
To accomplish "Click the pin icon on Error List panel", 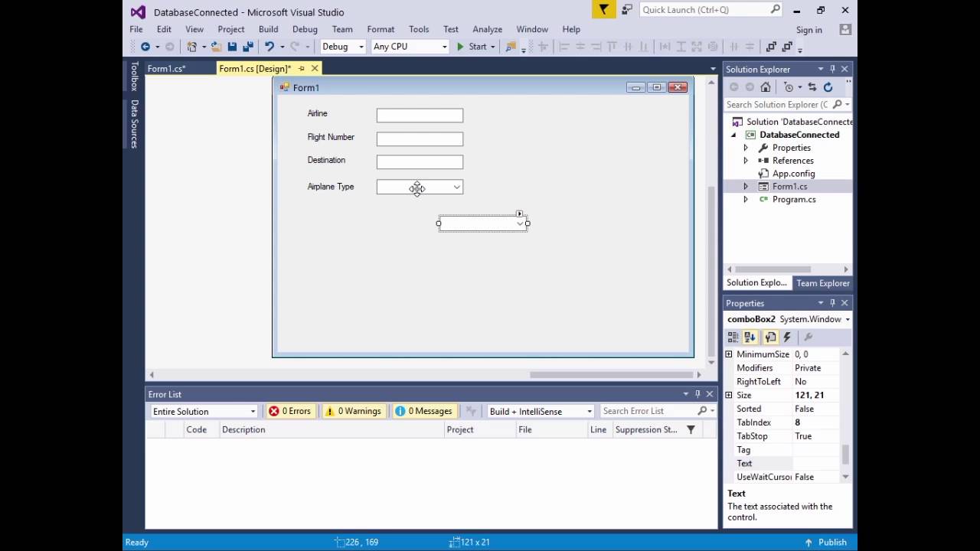I will 697,394.
